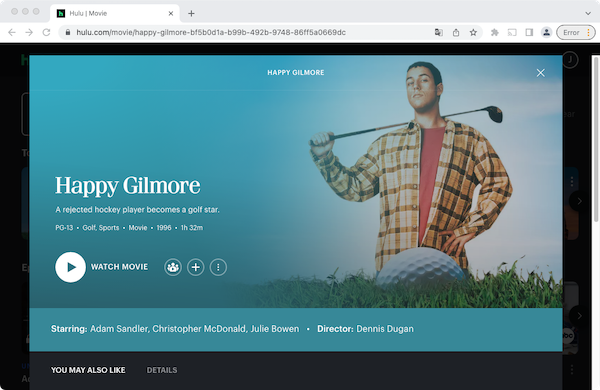Click the page vertical scrollbar
This screenshot has height=390, width=600.
(596, 139)
